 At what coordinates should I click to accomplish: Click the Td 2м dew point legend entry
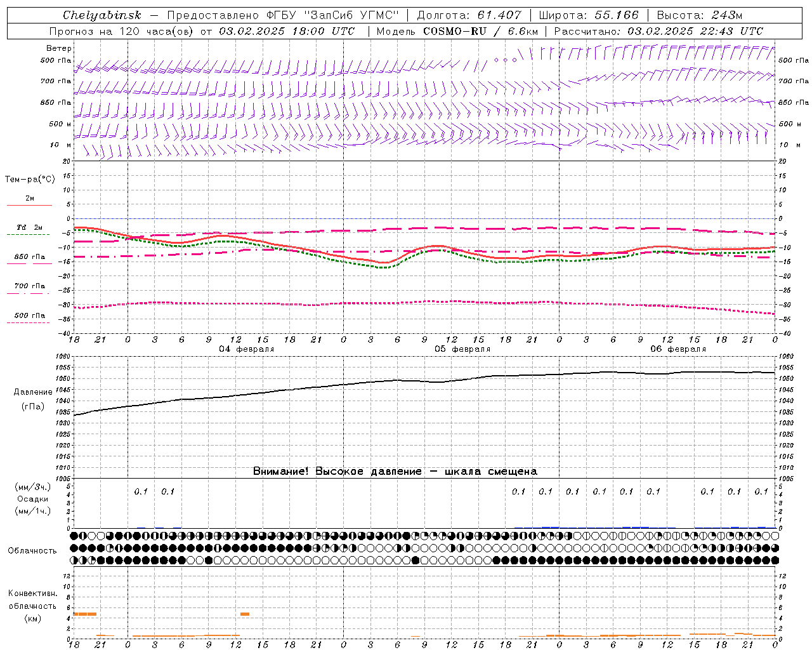coord(30,227)
